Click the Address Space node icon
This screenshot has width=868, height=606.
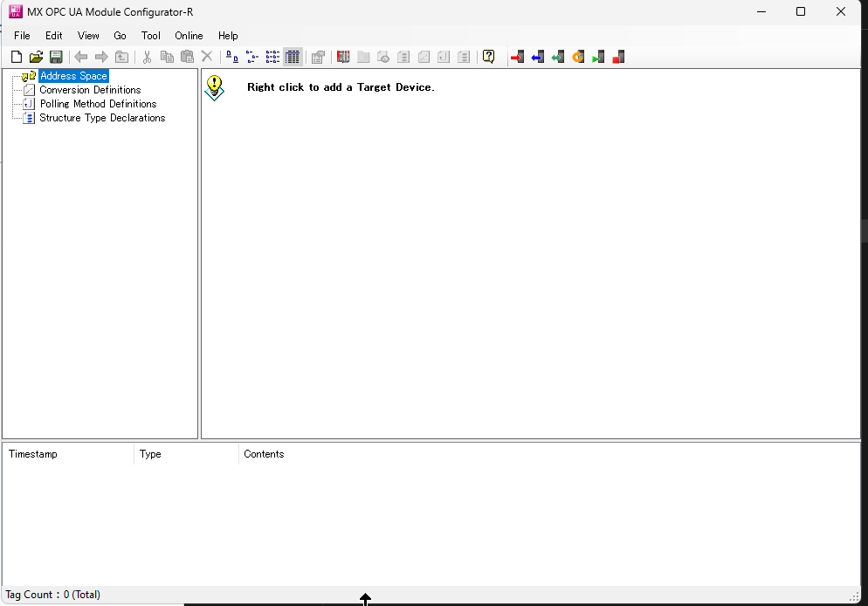tap(29, 76)
